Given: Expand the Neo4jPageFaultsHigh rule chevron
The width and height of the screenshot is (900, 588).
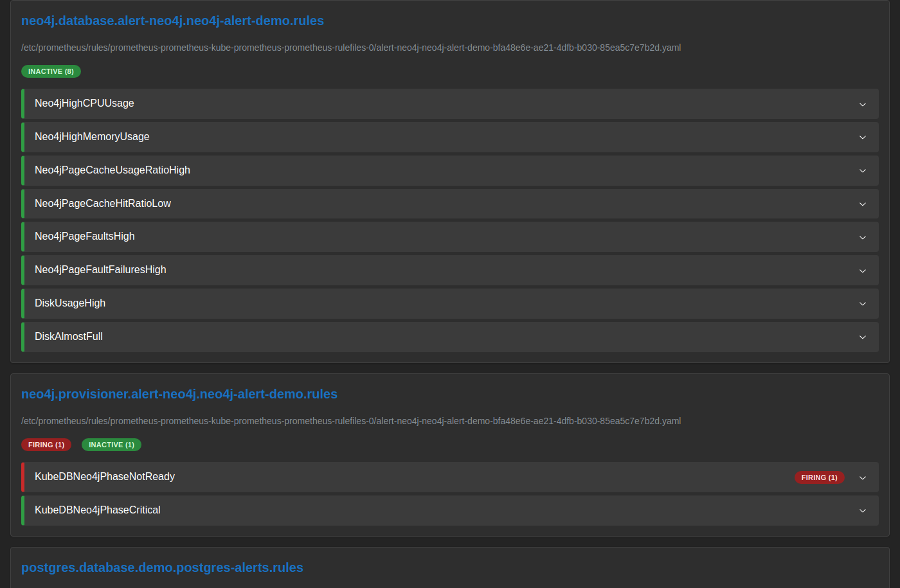Looking at the screenshot, I should [863, 237].
